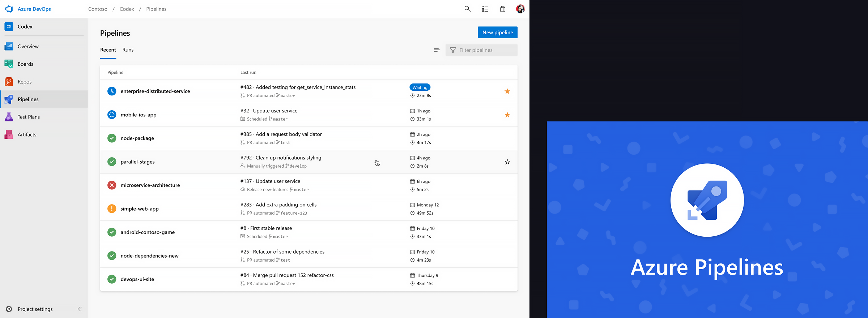
Task: Collapse the sidebar with the double chevron
Action: (x=80, y=309)
